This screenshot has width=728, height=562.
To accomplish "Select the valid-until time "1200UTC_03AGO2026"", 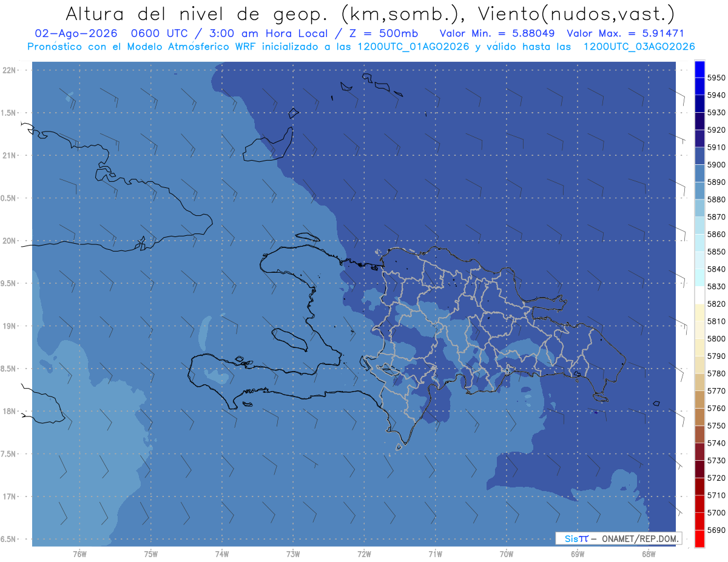I will tap(638, 47).
